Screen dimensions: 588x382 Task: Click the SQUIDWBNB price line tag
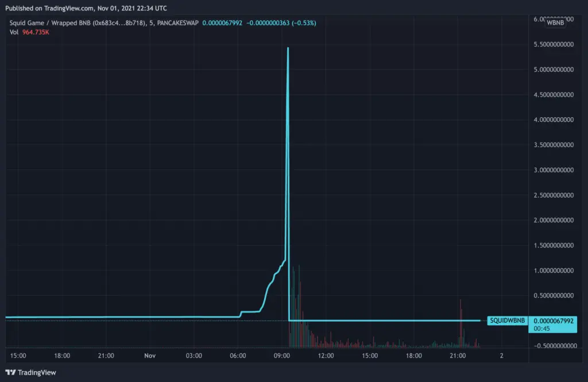point(508,320)
